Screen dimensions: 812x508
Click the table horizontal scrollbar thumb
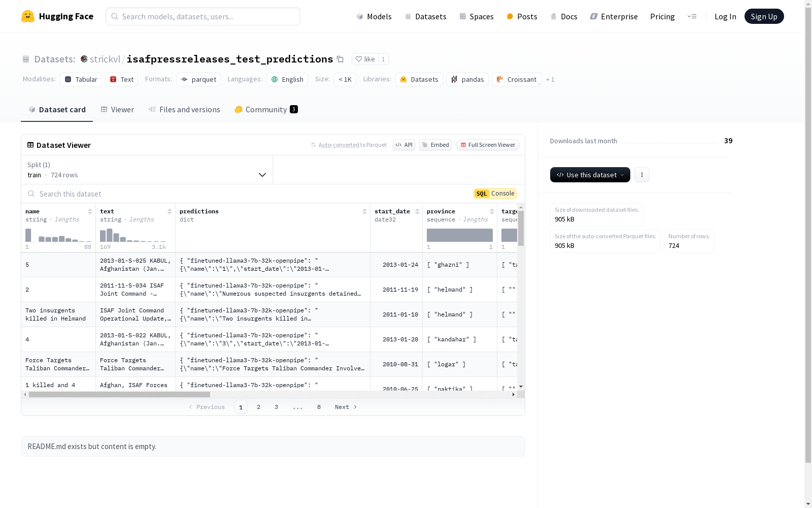pos(119,394)
